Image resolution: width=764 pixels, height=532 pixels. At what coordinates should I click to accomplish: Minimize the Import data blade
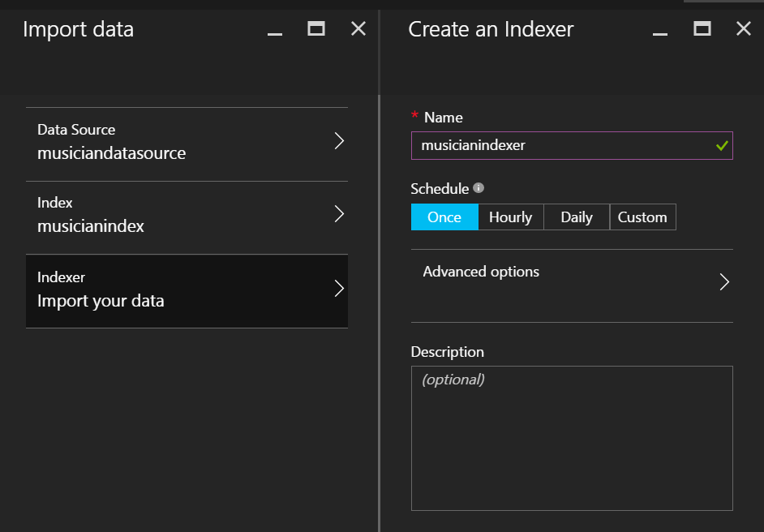pos(275,31)
